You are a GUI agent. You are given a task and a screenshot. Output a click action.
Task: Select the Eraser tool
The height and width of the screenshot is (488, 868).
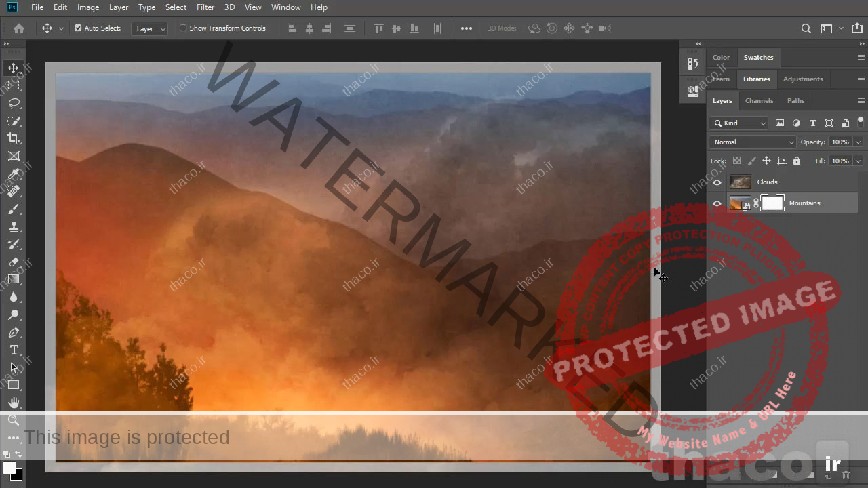click(14, 262)
